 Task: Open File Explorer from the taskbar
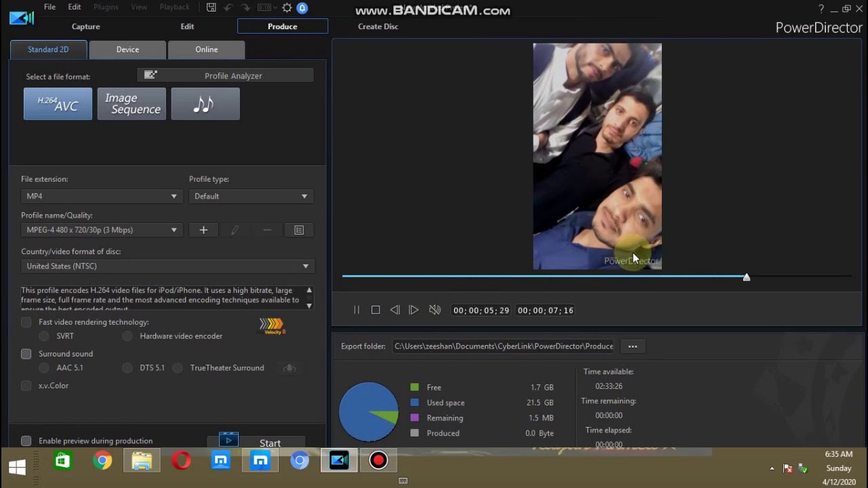tap(142, 461)
